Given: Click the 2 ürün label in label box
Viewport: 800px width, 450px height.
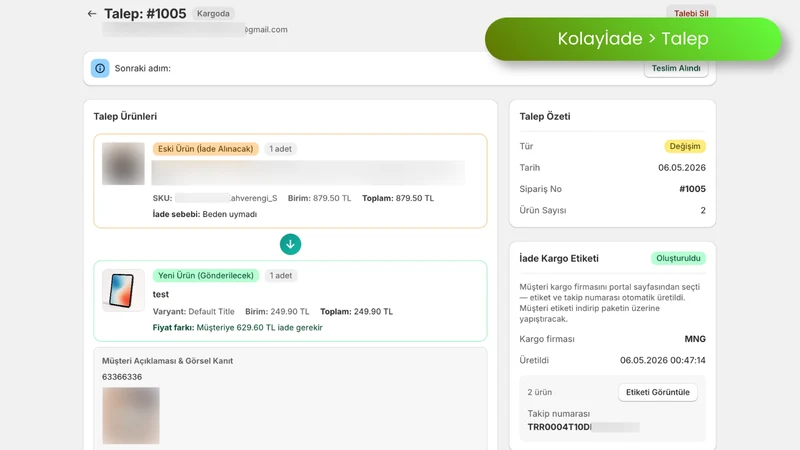Looking at the screenshot, I should 539,392.
